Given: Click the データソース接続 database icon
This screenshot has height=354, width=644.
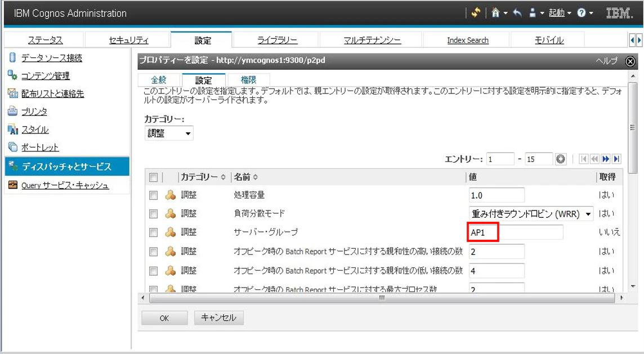Looking at the screenshot, I should tap(12, 57).
